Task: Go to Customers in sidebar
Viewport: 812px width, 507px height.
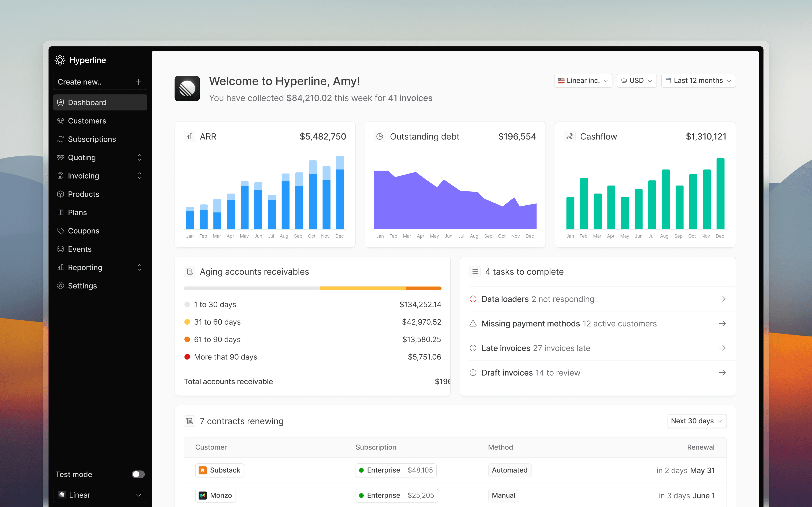Action: [87, 121]
